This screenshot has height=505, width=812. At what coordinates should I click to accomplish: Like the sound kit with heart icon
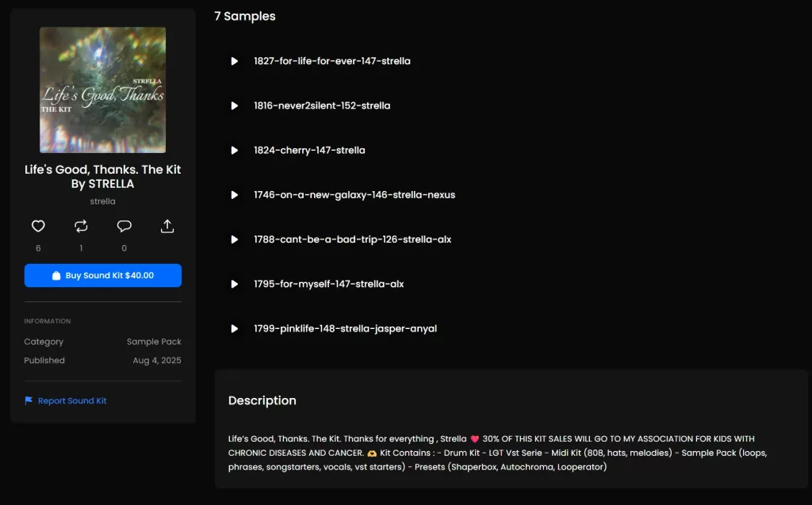tap(38, 227)
